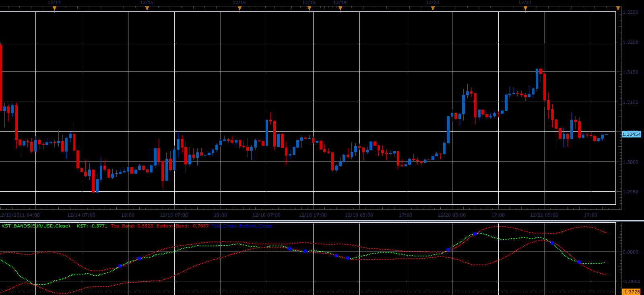Image resolution: width=644 pixels, height=295 pixels.
Task: Click the blue cross dot at the KST peak
Action: [x=475, y=234]
